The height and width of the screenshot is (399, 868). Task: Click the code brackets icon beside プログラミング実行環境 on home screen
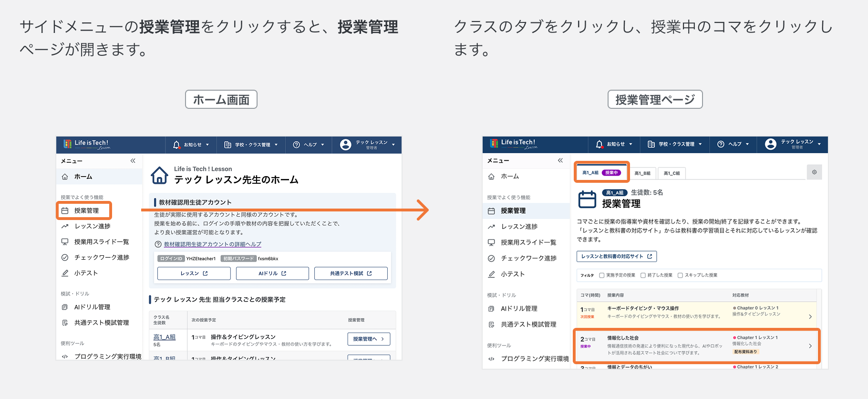point(65,357)
